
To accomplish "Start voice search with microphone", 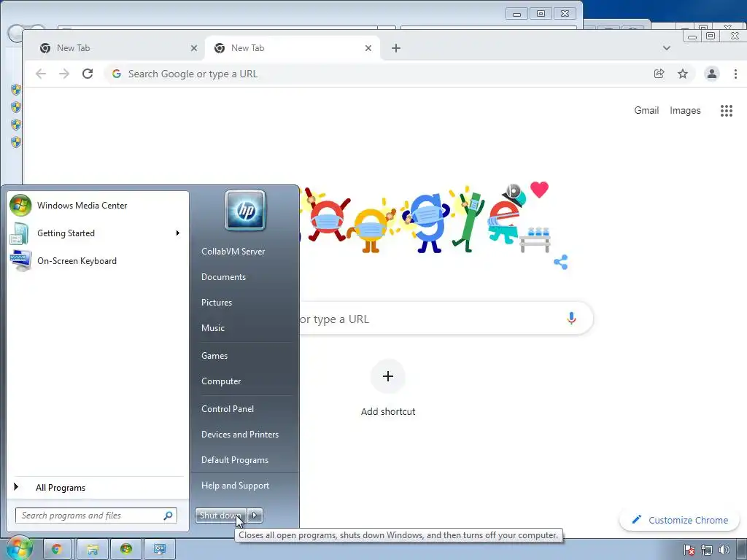I will [572, 319].
